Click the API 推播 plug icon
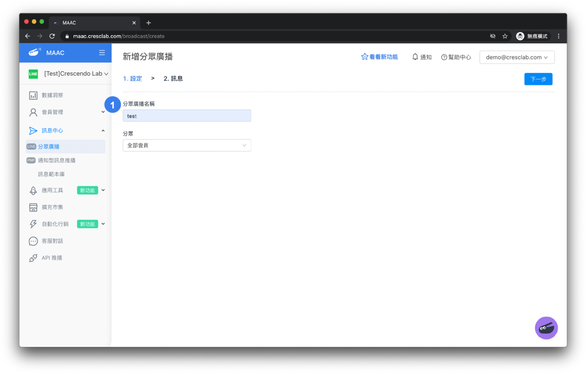Screen dimensions: 588x374 [33, 258]
